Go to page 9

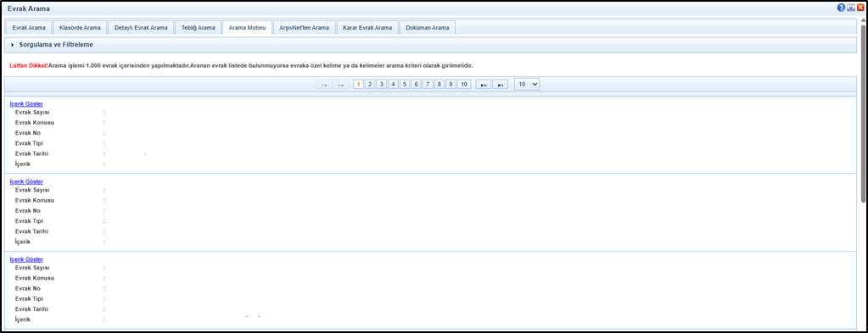coord(451,85)
